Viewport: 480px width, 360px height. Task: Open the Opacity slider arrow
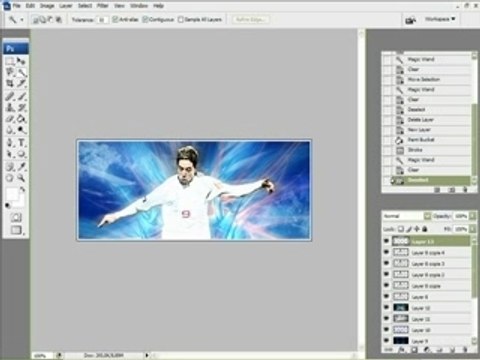coord(472,216)
